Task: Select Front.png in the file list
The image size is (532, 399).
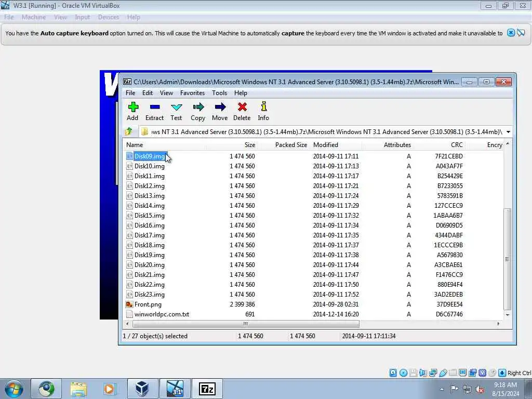Action: coord(148,304)
